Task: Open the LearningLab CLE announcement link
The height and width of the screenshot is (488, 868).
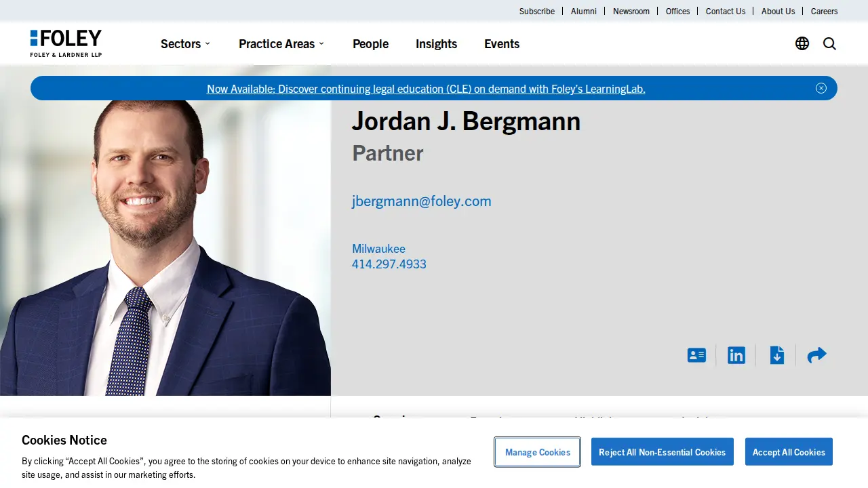Action: (426, 88)
